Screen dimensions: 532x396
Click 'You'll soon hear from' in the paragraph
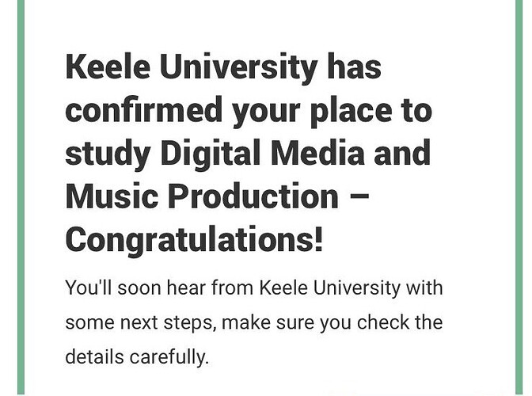(x=159, y=287)
